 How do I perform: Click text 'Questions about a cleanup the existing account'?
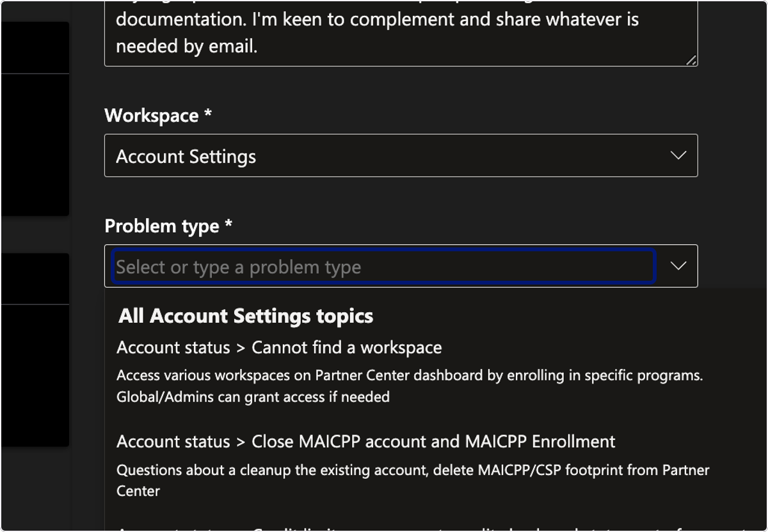point(272,471)
